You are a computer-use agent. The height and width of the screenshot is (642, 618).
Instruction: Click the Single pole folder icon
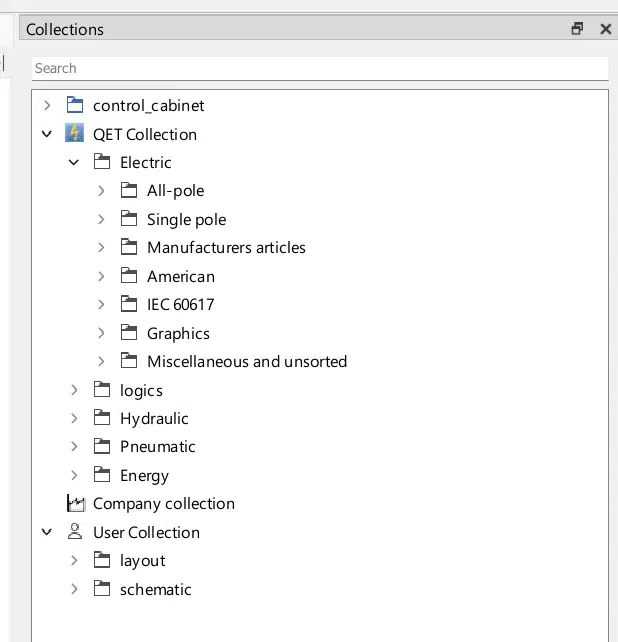click(x=129, y=219)
